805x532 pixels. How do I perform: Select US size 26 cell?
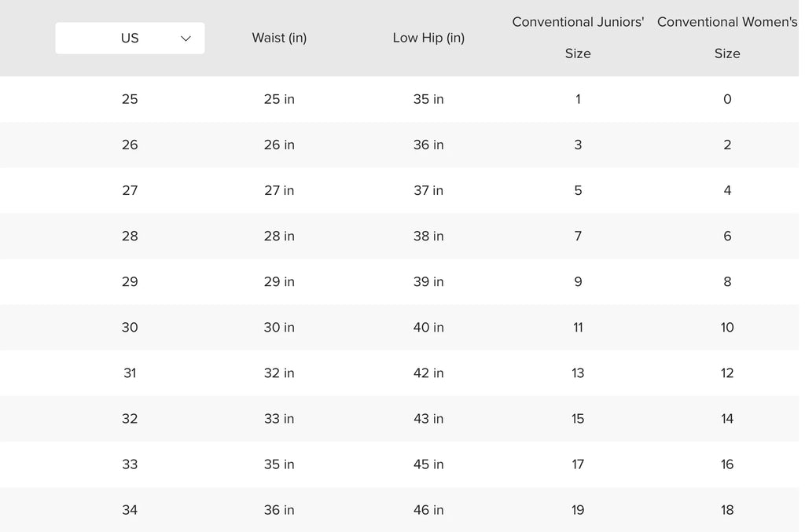130,145
